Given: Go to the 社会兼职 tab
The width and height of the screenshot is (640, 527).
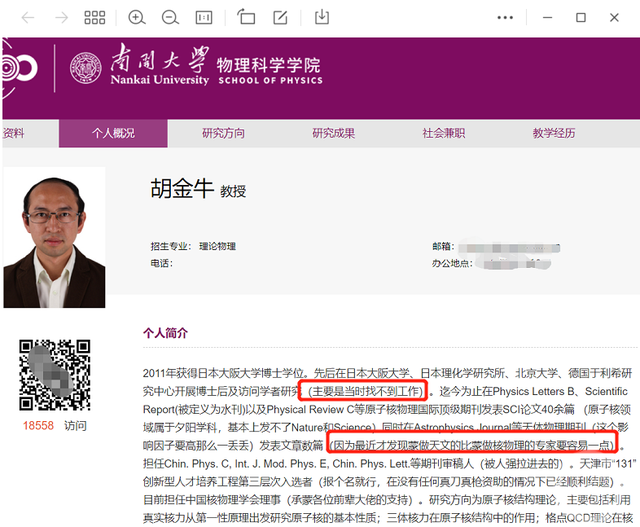Looking at the screenshot, I should pos(443,133).
